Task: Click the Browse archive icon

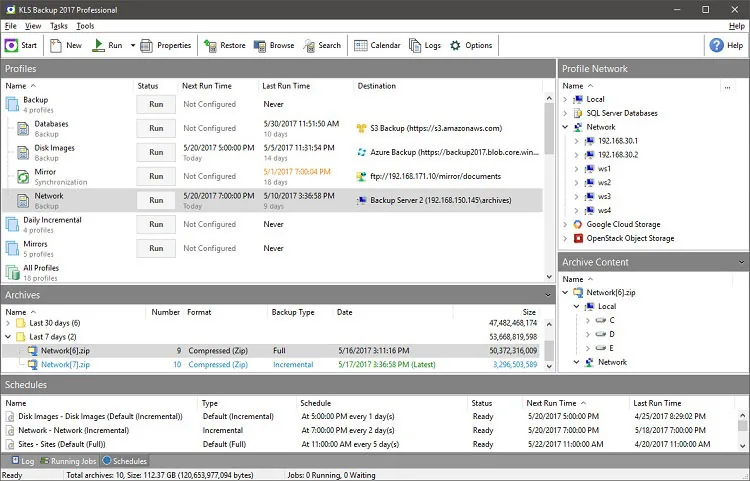Action: click(x=259, y=45)
